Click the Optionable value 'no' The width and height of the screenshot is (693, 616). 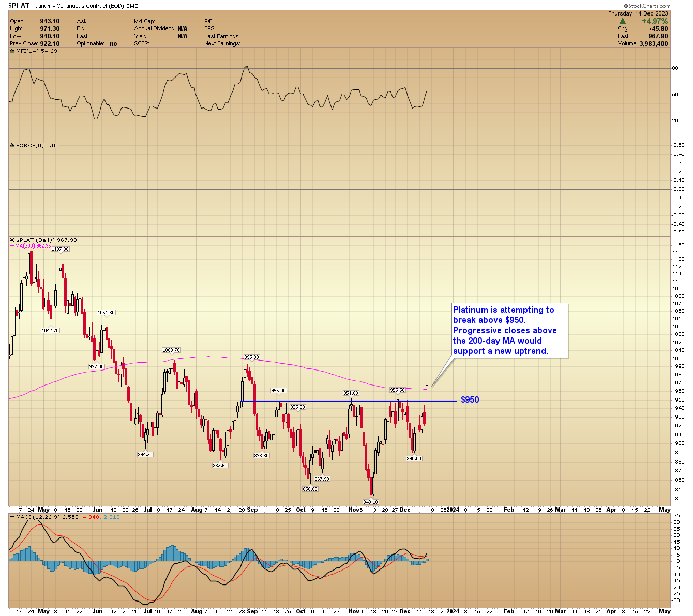[113, 44]
